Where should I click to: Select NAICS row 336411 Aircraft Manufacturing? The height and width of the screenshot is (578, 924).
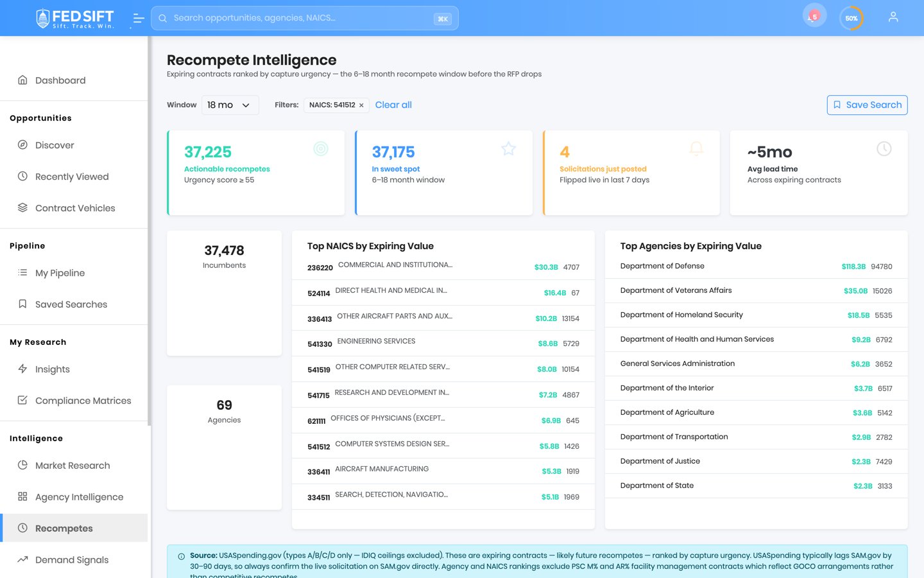(x=443, y=471)
